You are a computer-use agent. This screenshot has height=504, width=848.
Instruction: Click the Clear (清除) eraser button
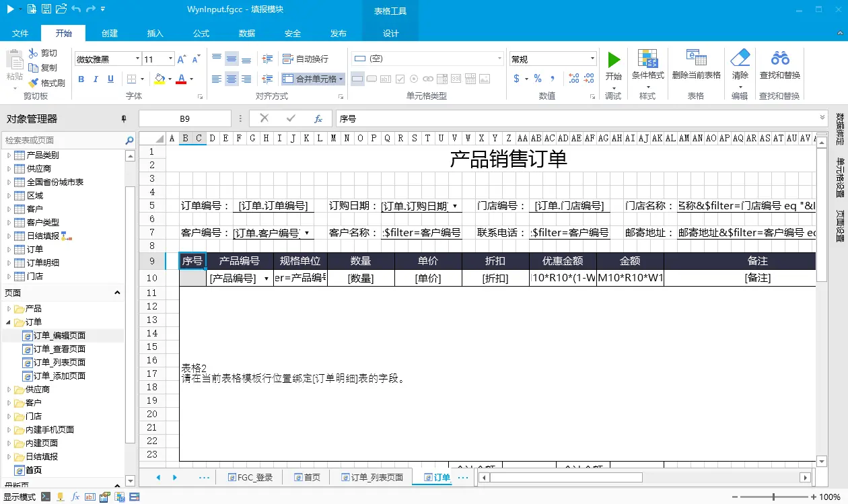[x=740, y=65]
